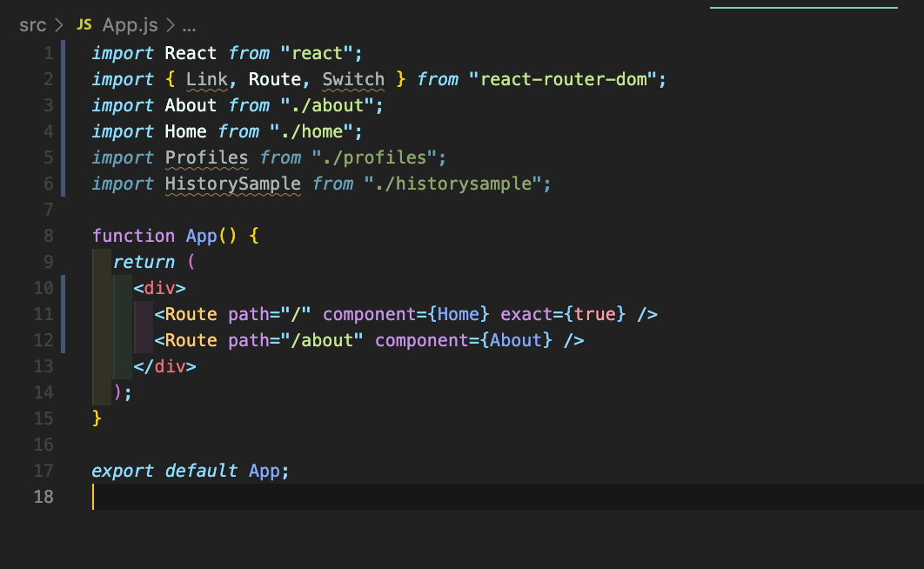
Task: Click the return keyword on line 9
Action: [144, 262]
